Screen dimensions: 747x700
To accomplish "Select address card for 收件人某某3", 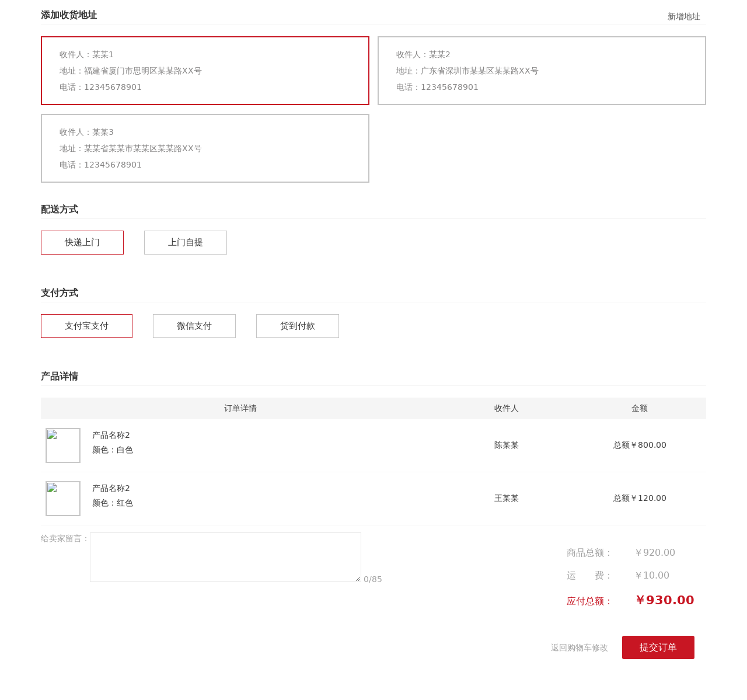I will pyautogui.click(x=205, y=148).
